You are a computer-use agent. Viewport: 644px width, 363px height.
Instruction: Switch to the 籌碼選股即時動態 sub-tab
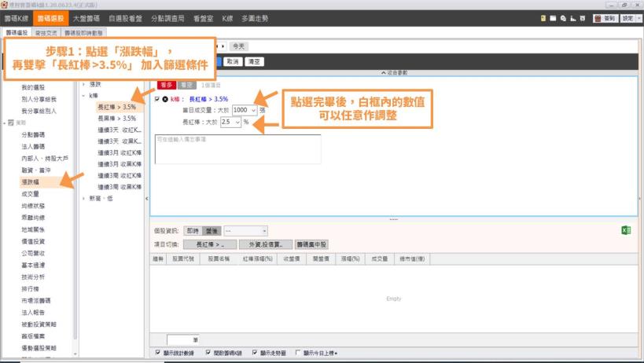(84, 33)
